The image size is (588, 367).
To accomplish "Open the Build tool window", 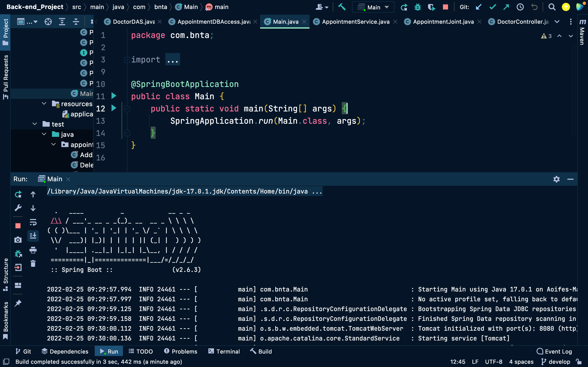I will (x=261, y=351).
